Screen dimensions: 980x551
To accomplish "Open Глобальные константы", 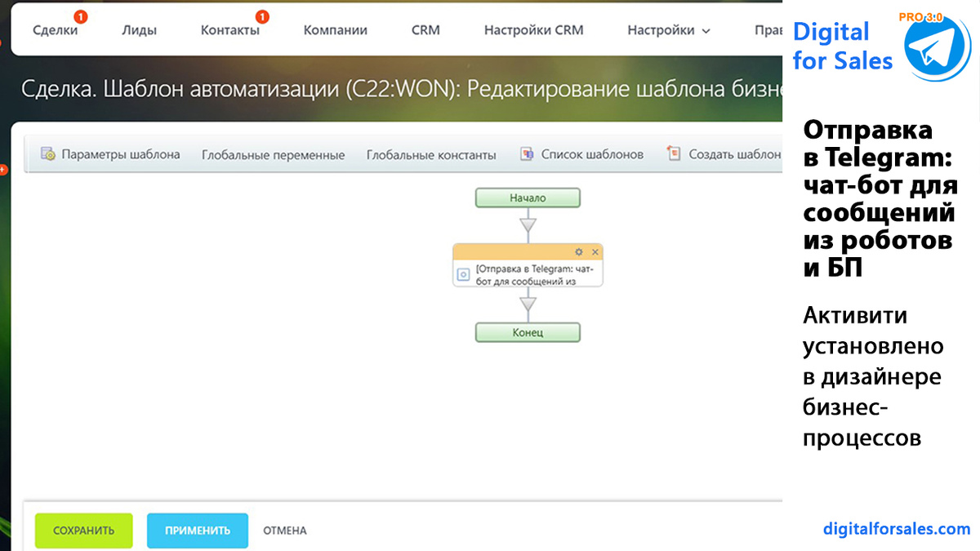I will click(431, 154).
